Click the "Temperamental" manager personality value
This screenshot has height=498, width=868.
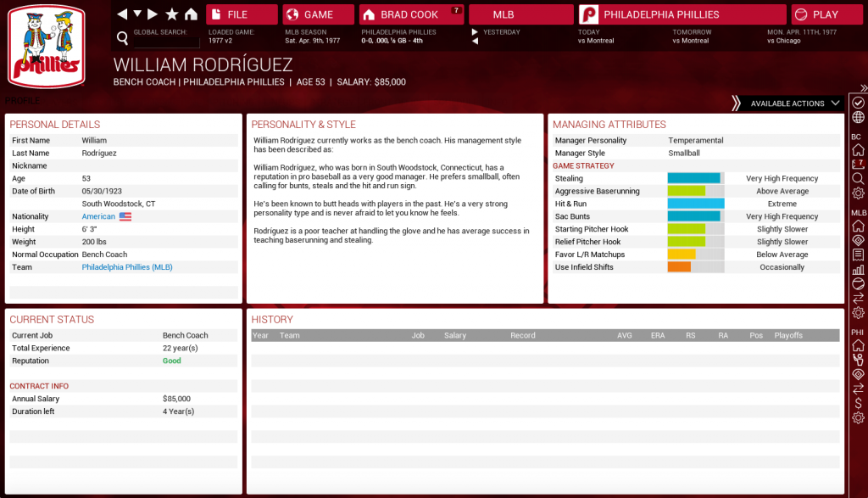click(696, 141)
